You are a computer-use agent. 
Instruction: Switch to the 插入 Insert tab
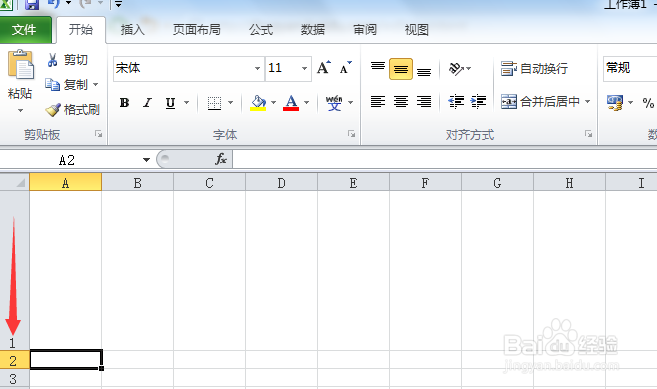click(x=132, y=30)
